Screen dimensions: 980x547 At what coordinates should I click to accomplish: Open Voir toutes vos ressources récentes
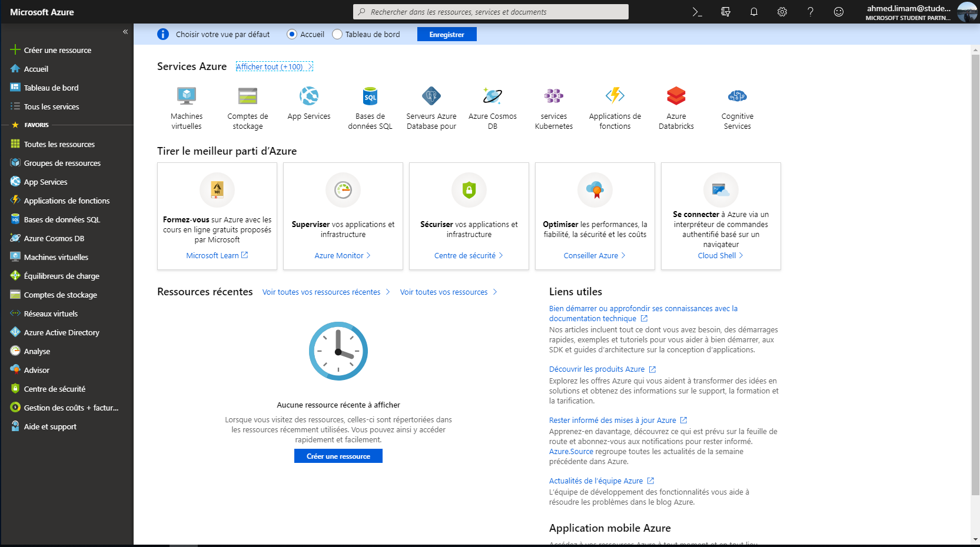point(326,292)
